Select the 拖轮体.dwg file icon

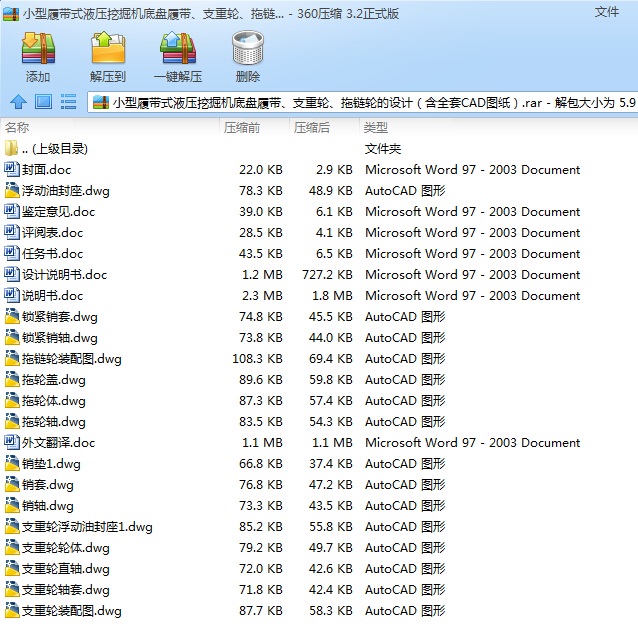12,400
